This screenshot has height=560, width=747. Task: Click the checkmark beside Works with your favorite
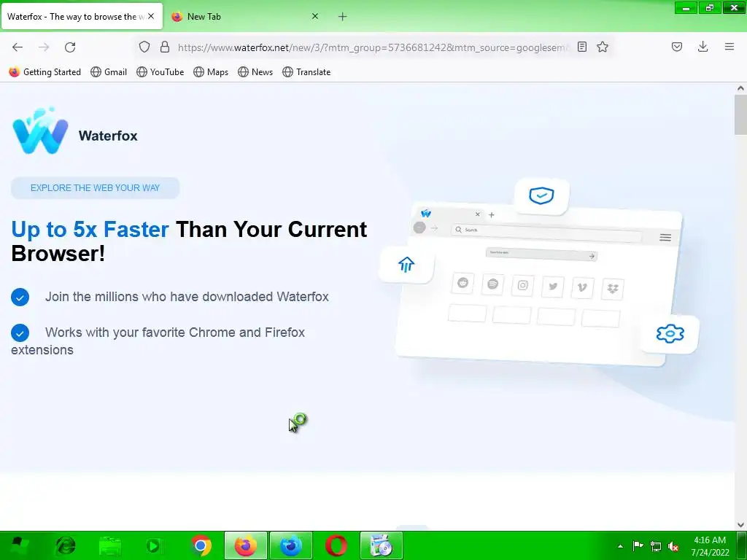[x=20, y=332]
